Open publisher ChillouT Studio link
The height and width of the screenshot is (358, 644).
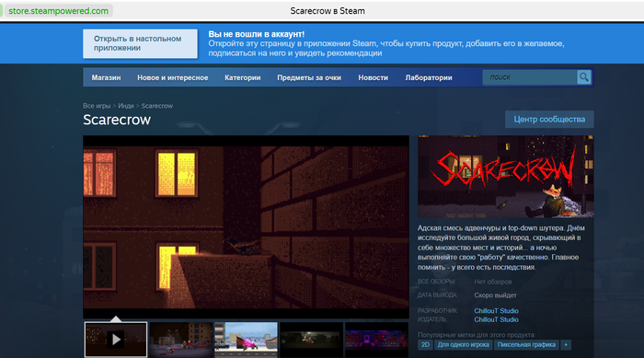pos(496,319)
